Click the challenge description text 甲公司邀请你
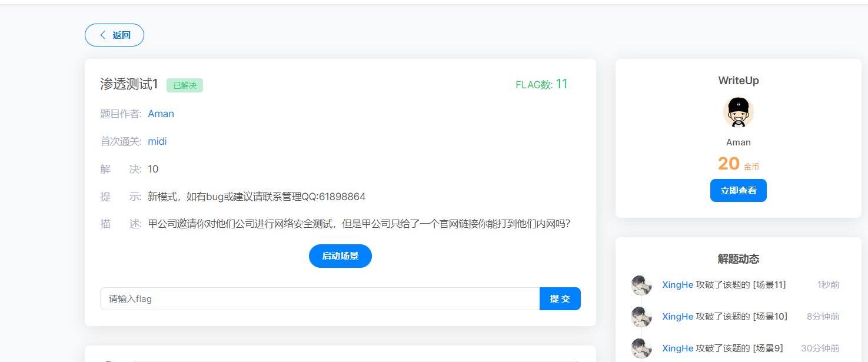This screenshot has height=362, width=868. 359,224
